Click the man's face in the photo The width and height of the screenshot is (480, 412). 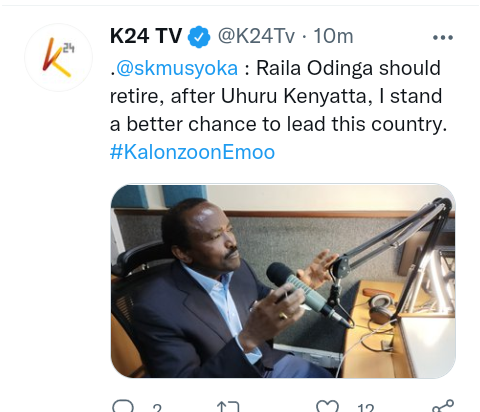point(213,239)
